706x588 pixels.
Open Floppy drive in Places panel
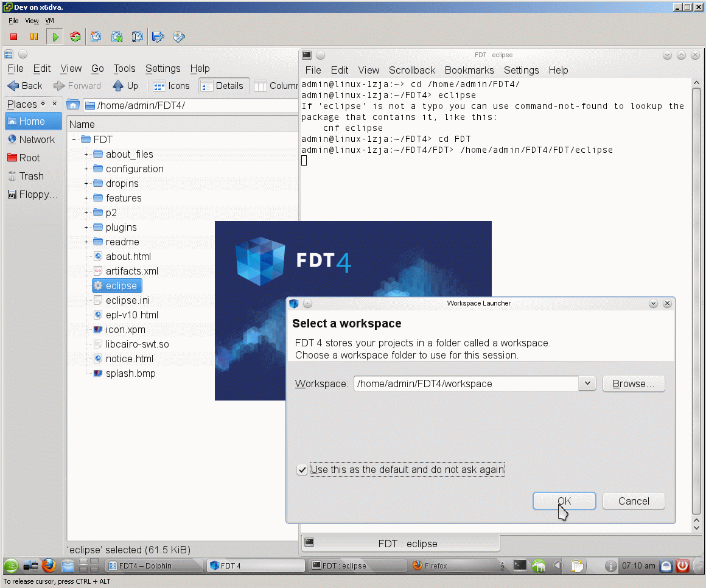(33, 195)
